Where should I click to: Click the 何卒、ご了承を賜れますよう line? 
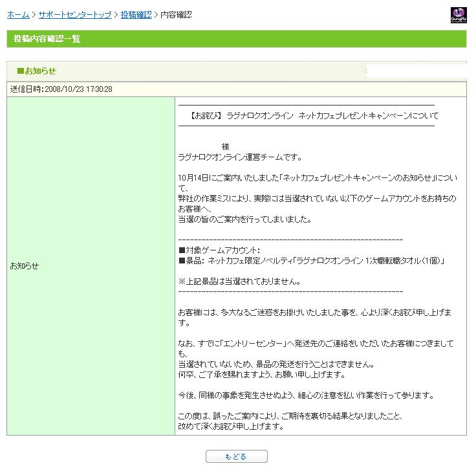pyautogui.click(x=262, y=374)
